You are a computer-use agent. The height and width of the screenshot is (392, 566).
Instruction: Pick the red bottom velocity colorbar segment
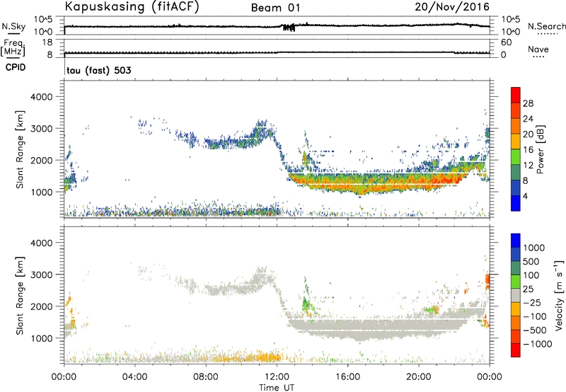(516, 350)
